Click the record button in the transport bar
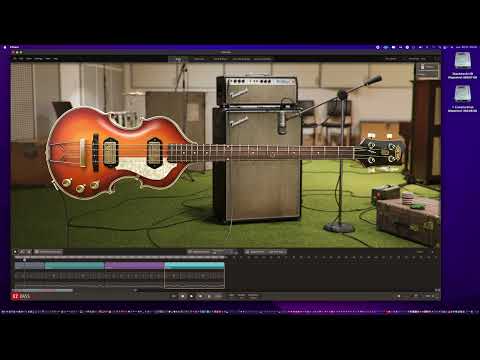This screenshot has width=480, height=360. (200, 296)
